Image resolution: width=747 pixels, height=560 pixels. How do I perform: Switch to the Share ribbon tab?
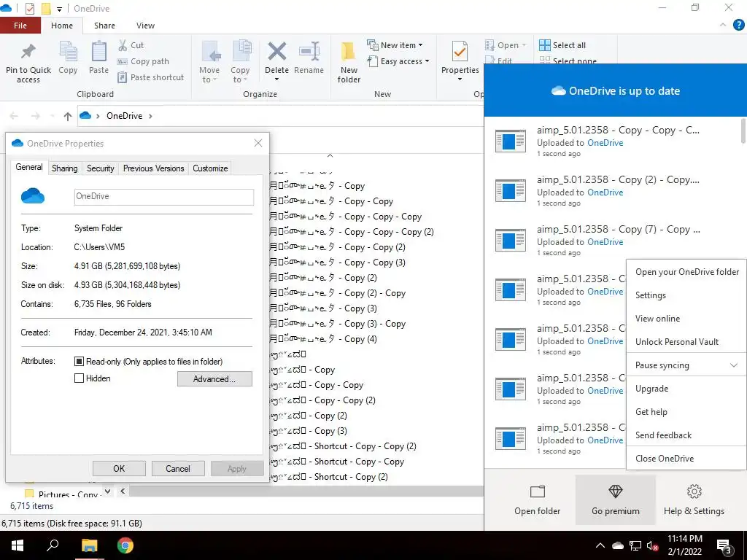point(104,26)
